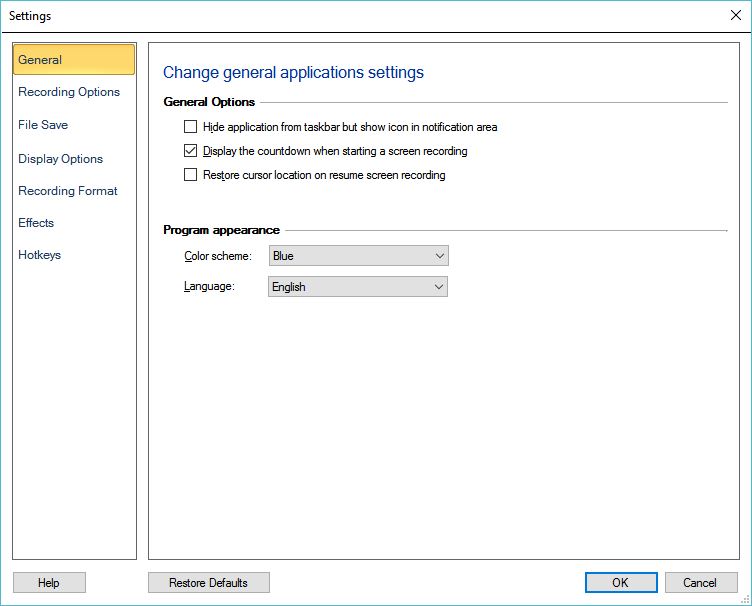Open the Recording Options section
Image resolution: width=752 pixels, height=606 pixels.
[69, 92]
